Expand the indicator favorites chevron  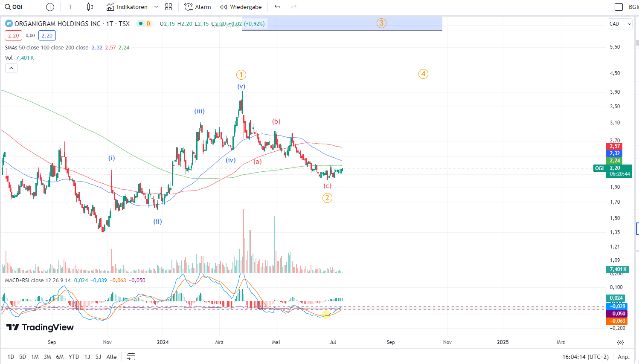pos(156,7)
